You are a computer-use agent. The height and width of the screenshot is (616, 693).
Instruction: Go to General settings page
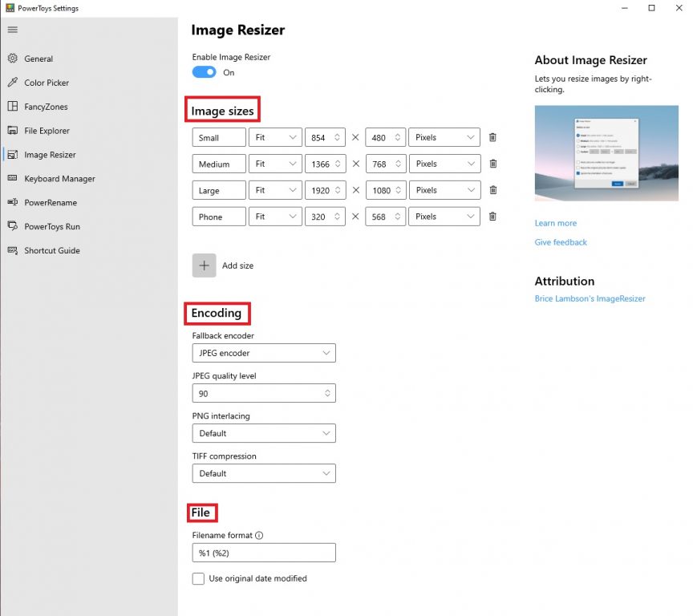click(x=38, y=59)
